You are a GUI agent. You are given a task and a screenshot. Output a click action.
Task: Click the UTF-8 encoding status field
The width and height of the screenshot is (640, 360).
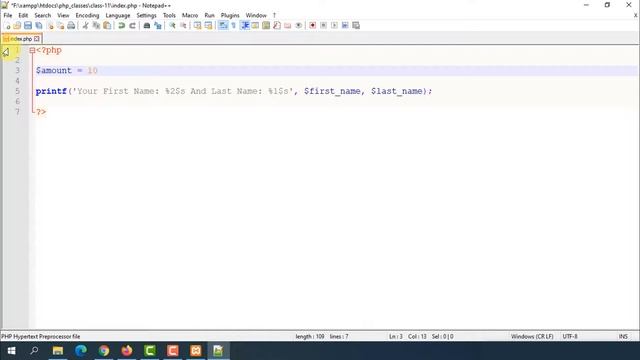pos(570,336)
